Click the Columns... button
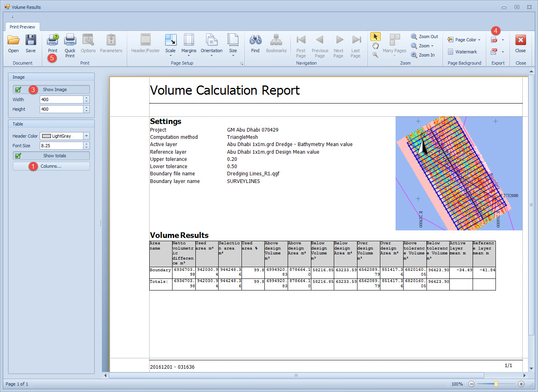Image resolution: width=538 pixels, height=392 pixels. pyautogui.click(x=51, y=166)
